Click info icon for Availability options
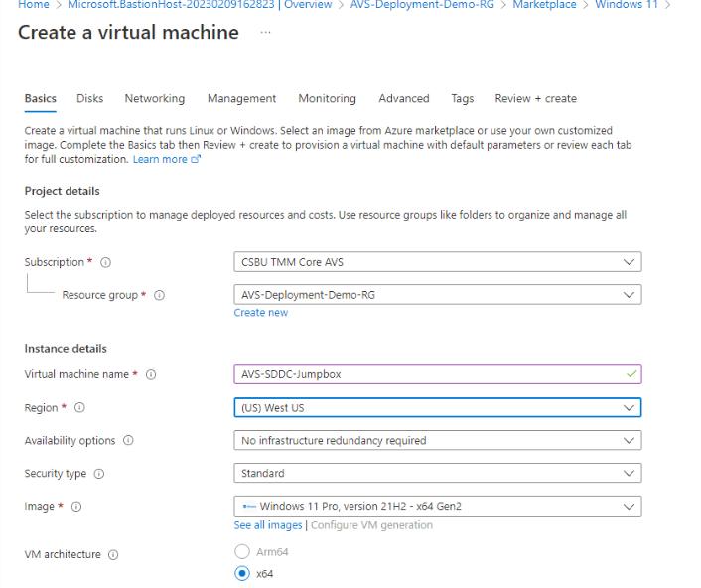 pos(128,441)
